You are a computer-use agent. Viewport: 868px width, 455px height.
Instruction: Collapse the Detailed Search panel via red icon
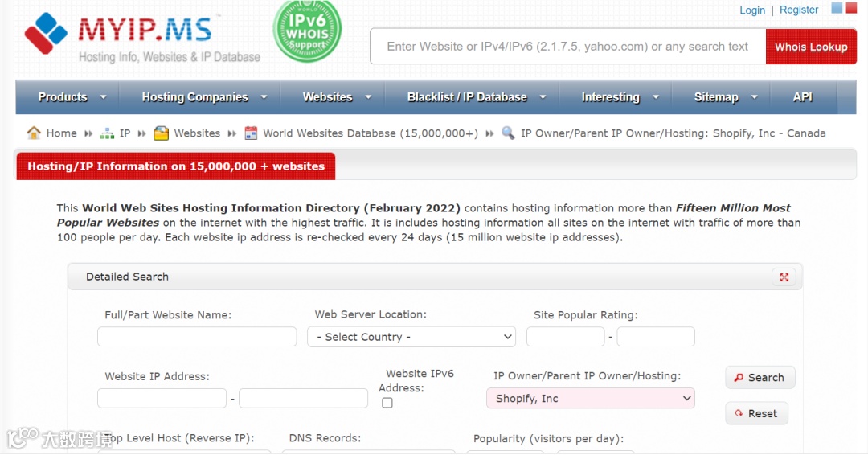tap(784, 277)
